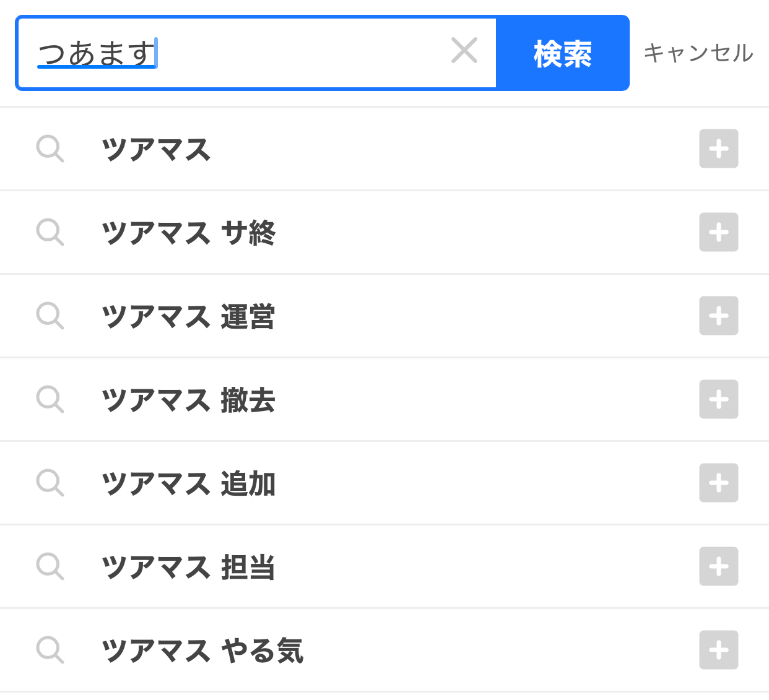Click plus icon beside ツアマス 撤去
Image resolution: width=769 pixels, height=700 pixels.
click(719, 399)
